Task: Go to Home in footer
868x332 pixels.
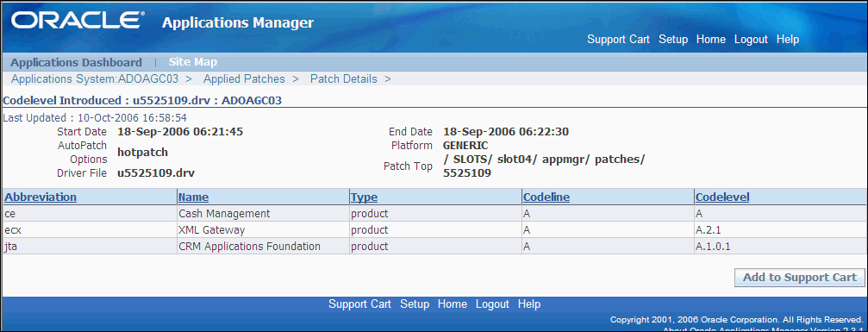Action: click(453, 304)
